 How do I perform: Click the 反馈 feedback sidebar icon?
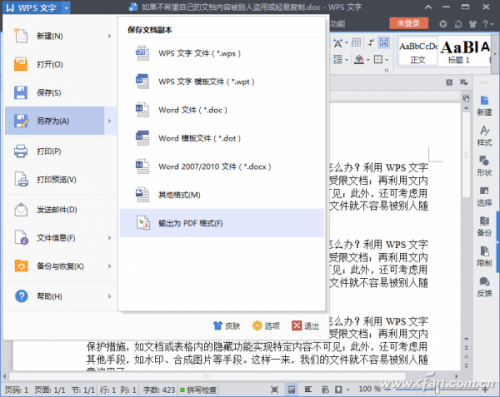pyautogui.click(x=484, y=287)
